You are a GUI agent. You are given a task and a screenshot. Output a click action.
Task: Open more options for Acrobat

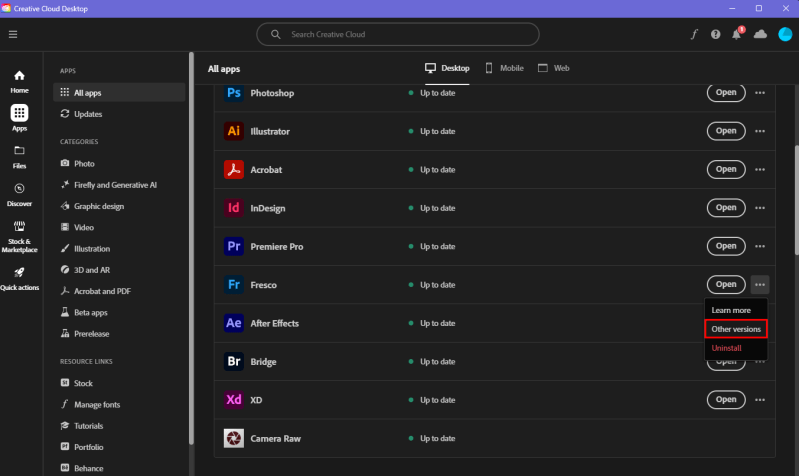point(760,169)
